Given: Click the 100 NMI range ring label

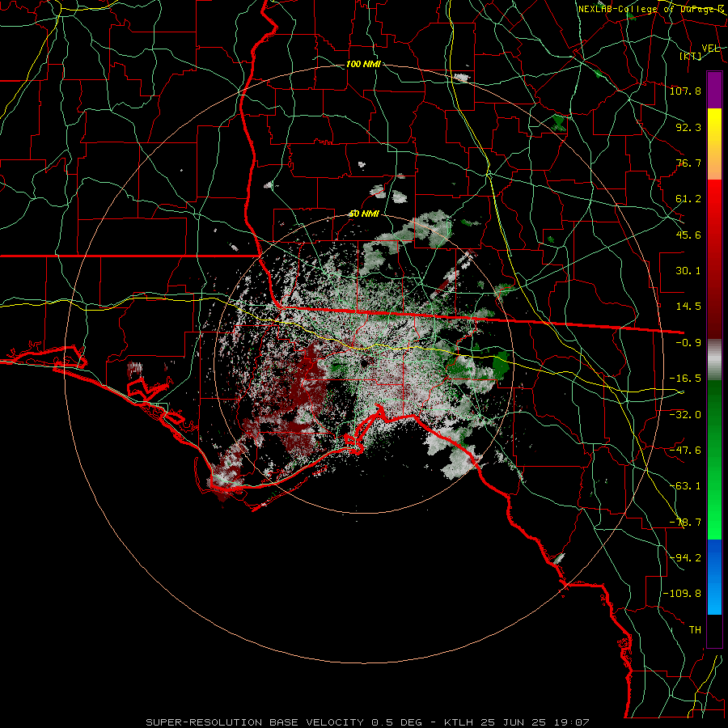Looking at the screenshot, I should pos(363,64).
